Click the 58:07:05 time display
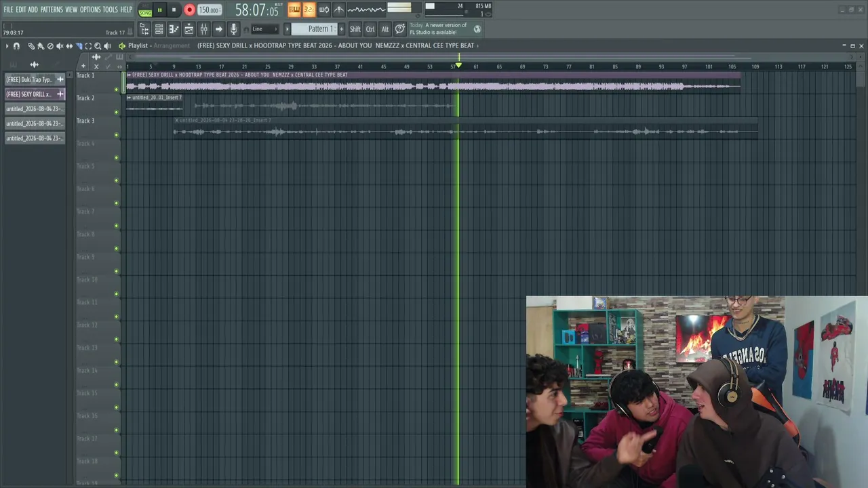This screenshot has width=868, height=488. pos(257,10)
